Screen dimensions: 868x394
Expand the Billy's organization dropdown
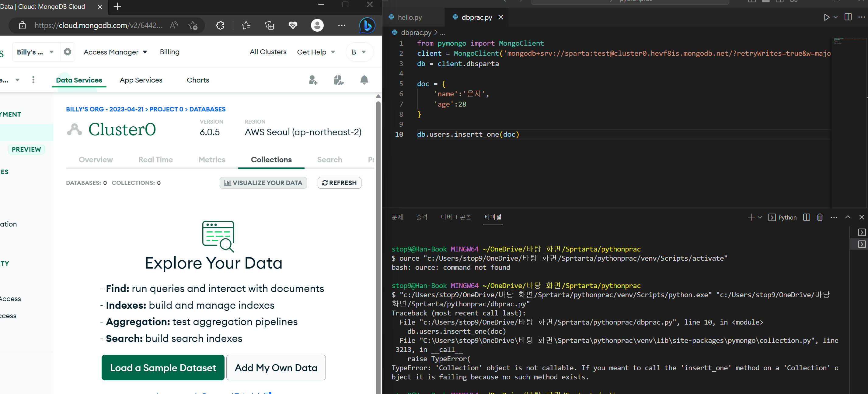[36, 52]
